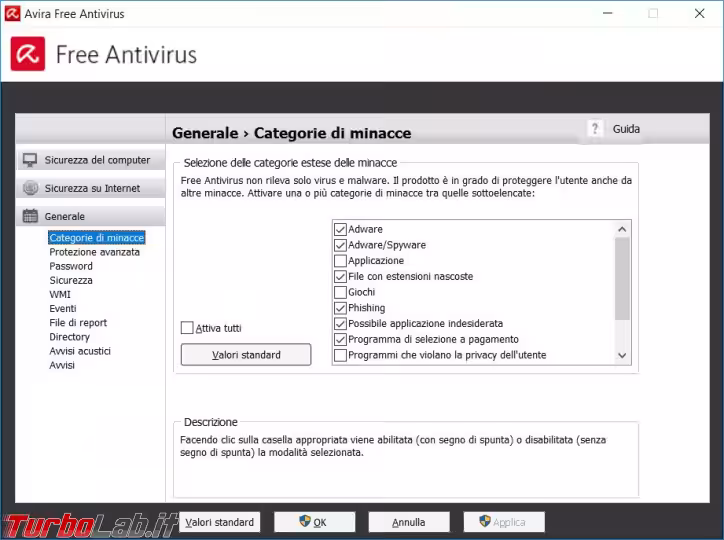Screen dimensions: 724x540
Task: Click the Sicurezza del computer monitor icon
Action: 30,160
